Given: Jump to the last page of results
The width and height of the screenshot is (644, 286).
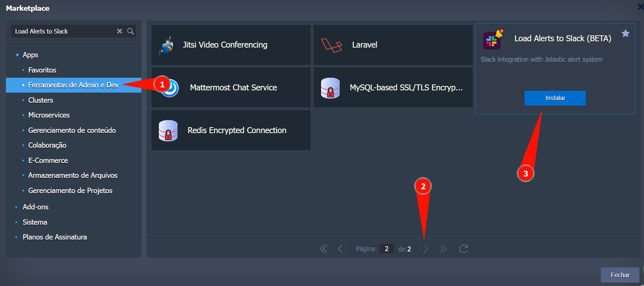Looking at the screenshot, I should pos(443,249).
